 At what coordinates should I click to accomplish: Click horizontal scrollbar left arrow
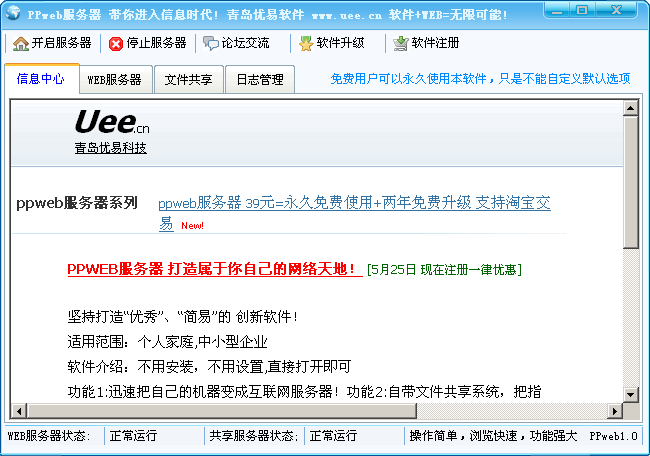(19, 411)
